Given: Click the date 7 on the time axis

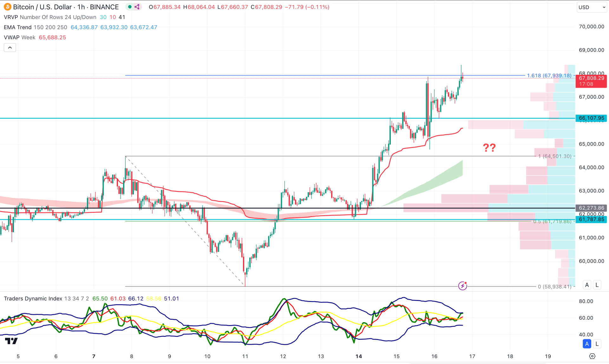Looking at the screenshot, I should pyautogui.click(x=94, y=356).
